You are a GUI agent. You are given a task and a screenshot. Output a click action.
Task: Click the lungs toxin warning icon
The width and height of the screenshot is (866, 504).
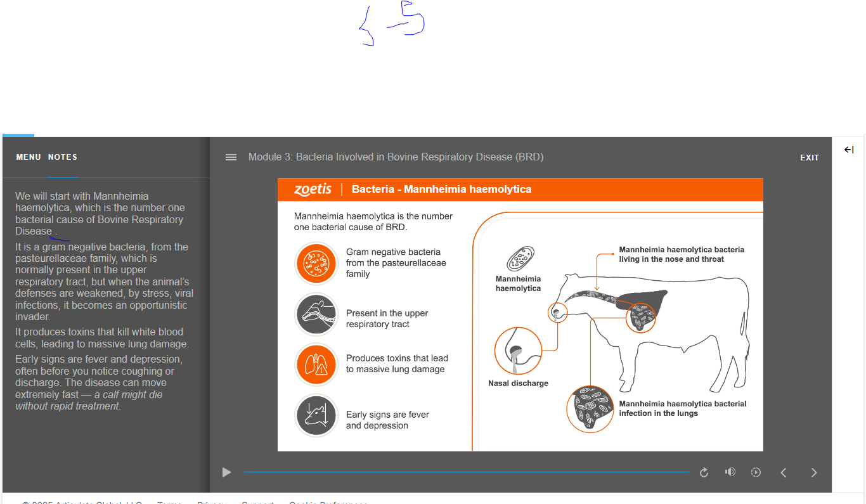click(316, 364)
